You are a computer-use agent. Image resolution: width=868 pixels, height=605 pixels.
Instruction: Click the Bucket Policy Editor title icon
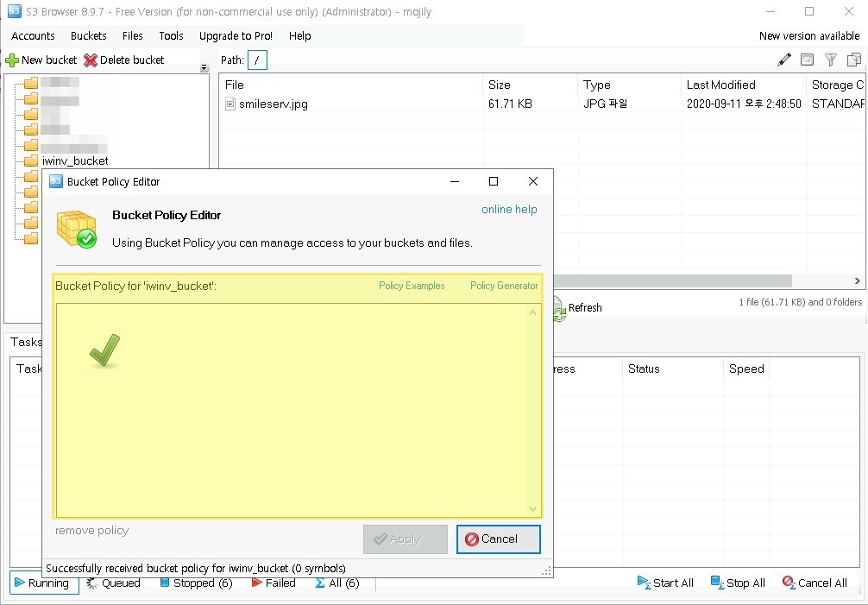[56, 181]
